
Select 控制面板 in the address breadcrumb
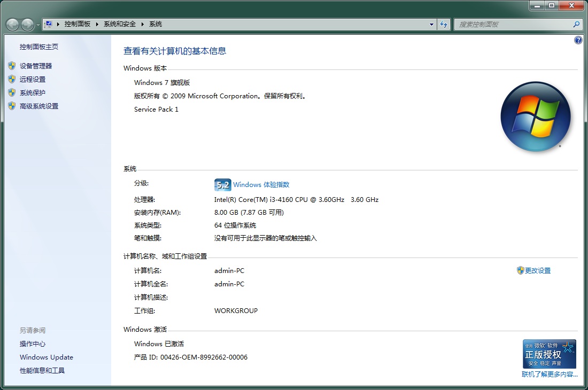coord(78,24)
